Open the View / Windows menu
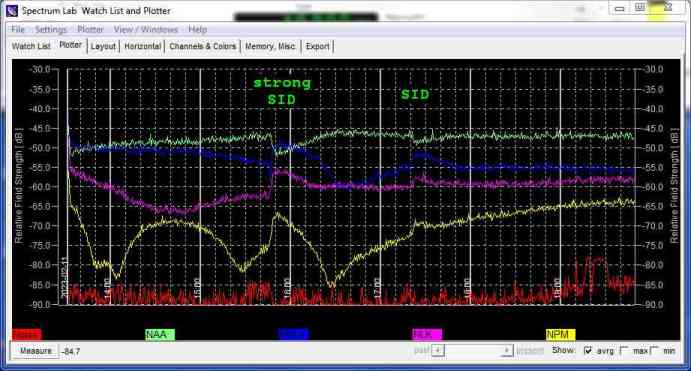 coord(145,30)
